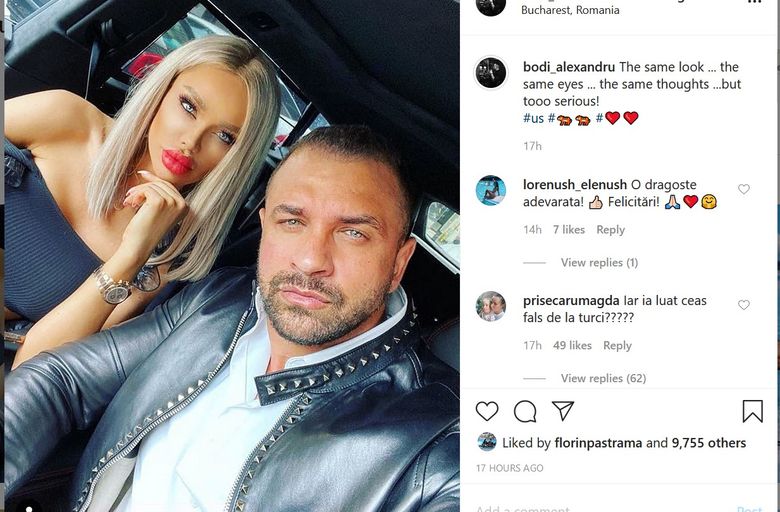Click the heart icon to like the post
Image resolution: width=780 pixels, height=512 pixels.
(x=487, y=411)
